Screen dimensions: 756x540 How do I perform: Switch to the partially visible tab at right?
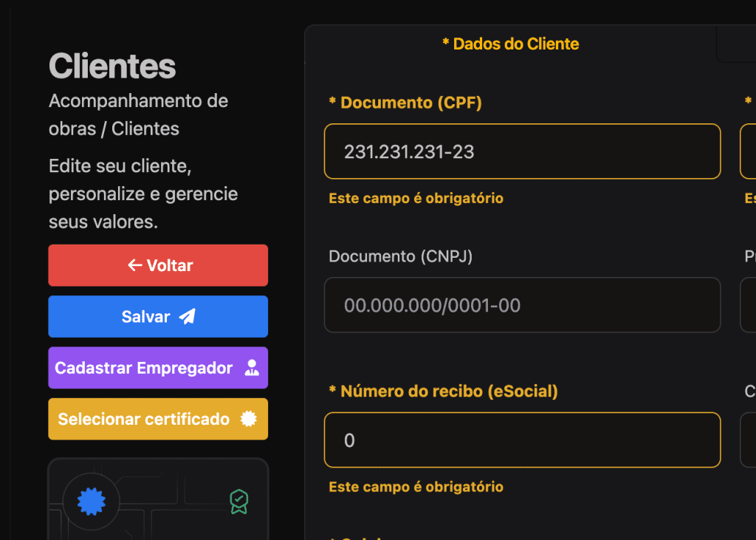pos(737,44)
